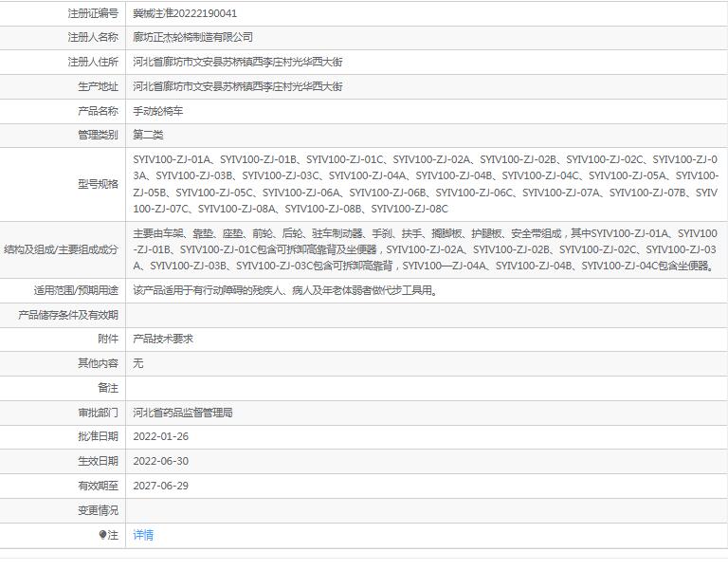The height and width of the screenshot is (570, 728).
Task: Click the 备注 label
Action: (108, 388)
